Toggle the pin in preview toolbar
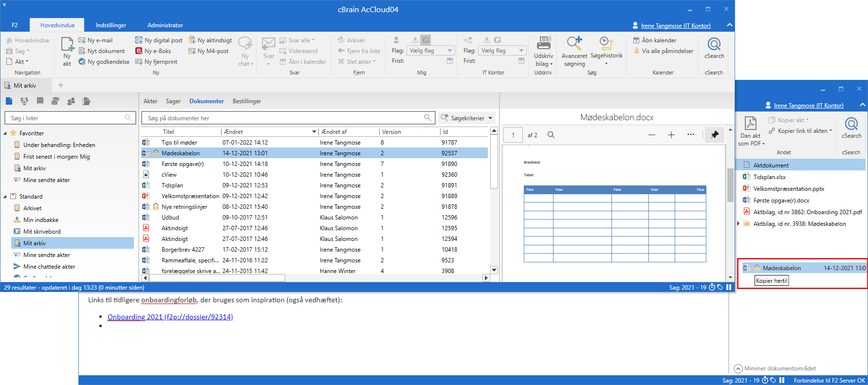 715,135
